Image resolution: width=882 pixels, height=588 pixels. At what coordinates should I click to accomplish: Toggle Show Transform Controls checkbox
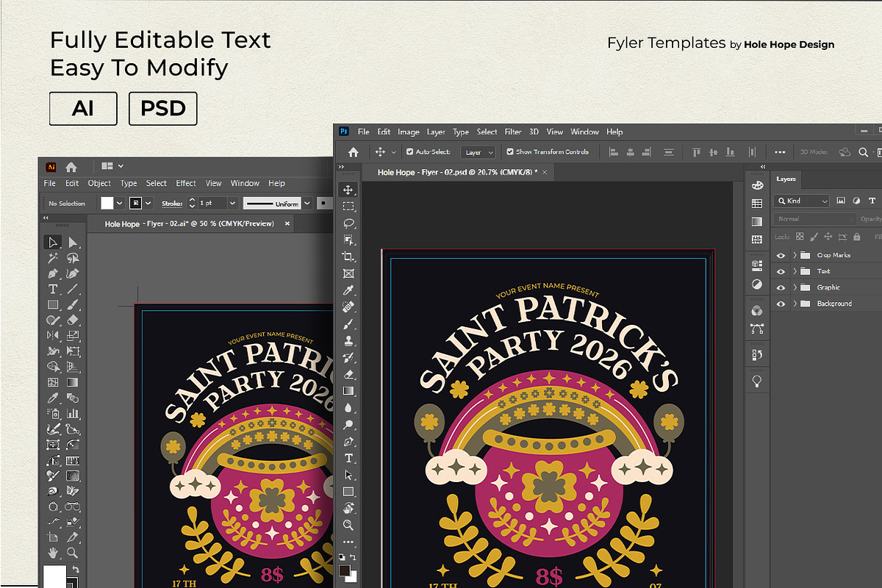click(x=510, y=152)
